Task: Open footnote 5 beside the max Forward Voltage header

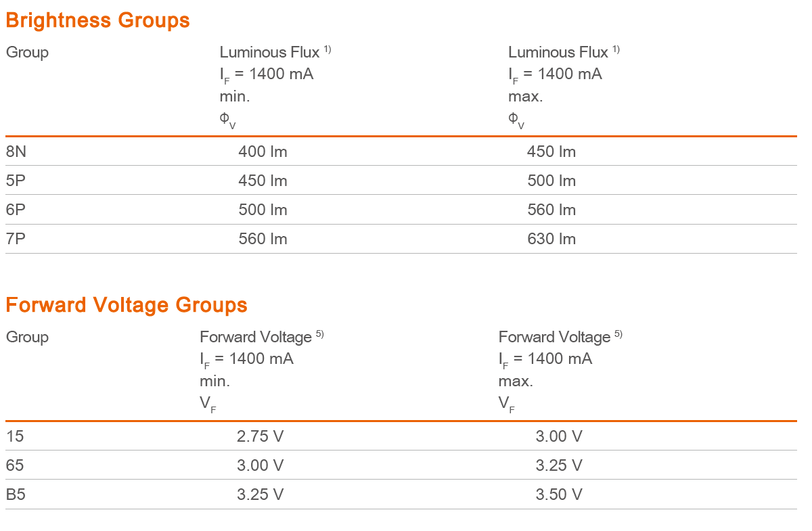Action: coord(618,333)
